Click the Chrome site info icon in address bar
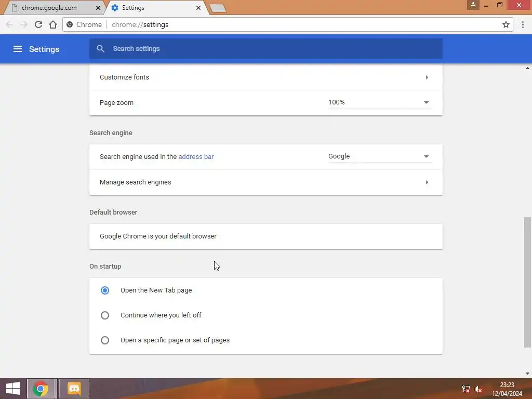 click(x=70, y=24)
